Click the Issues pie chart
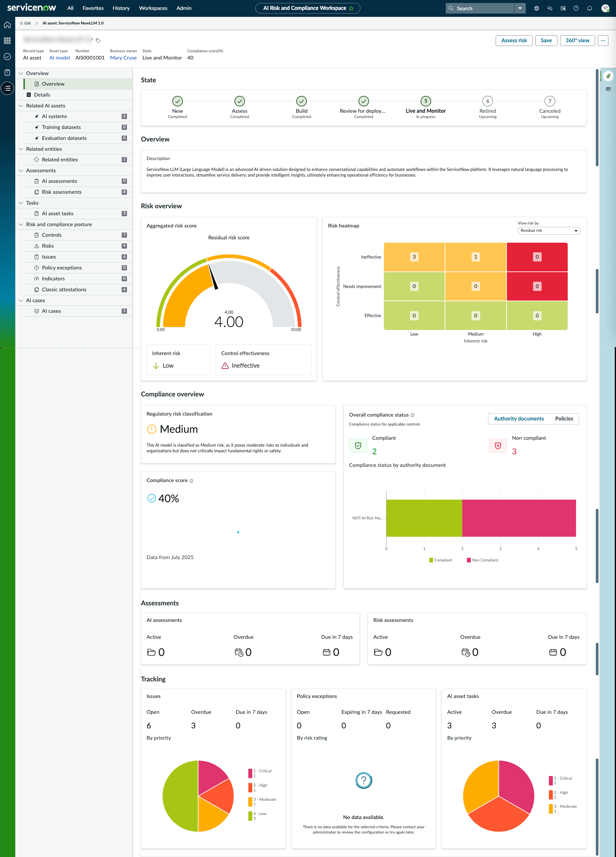Image resolution: width=616 pixels, height=857 pixels. click(x=198, y=796)
